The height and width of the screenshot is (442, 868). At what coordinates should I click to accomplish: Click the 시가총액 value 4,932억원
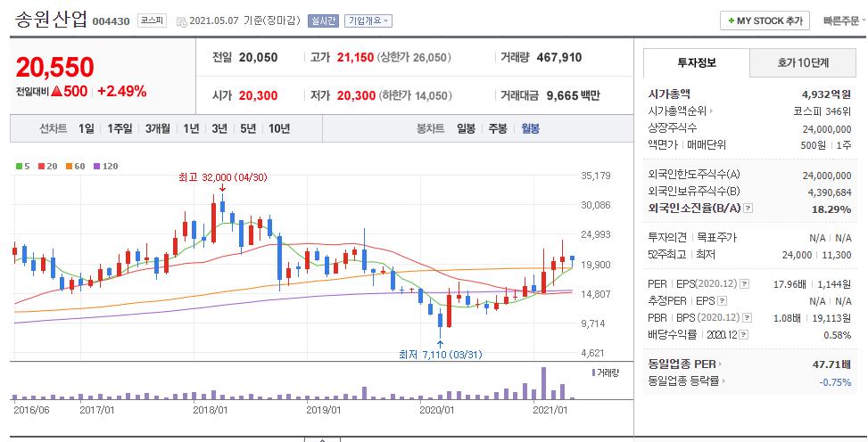(x=826, y=94)
